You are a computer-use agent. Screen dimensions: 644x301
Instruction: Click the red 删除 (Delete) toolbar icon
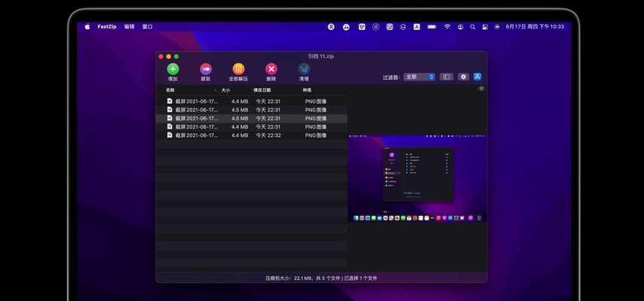(x=271, y=69)
